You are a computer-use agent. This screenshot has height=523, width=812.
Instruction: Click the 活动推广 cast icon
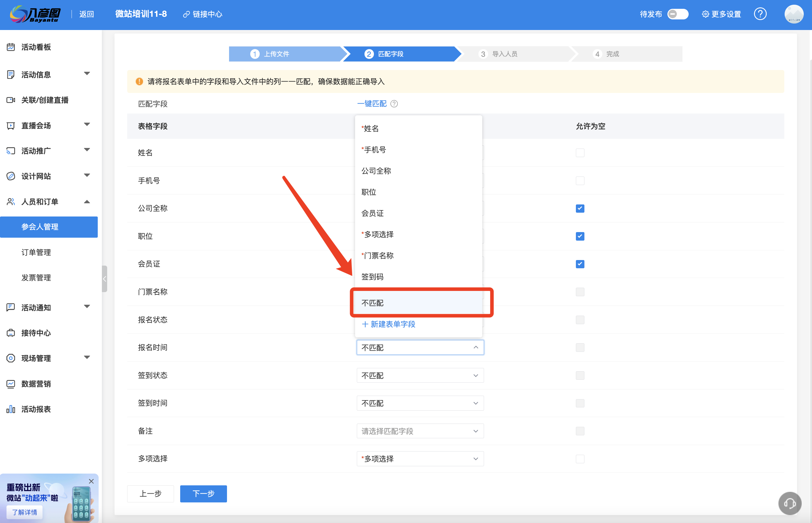pyautogui.click(x=11, y=151)
